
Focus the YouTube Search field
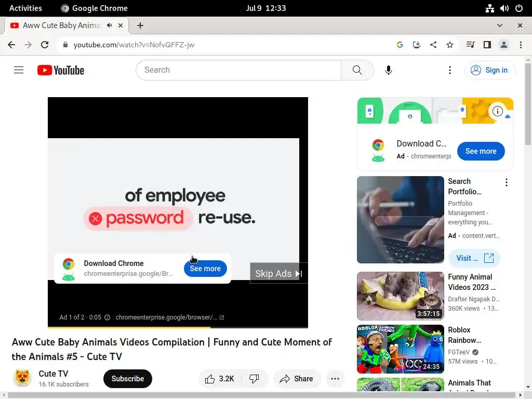pos(238,70)
